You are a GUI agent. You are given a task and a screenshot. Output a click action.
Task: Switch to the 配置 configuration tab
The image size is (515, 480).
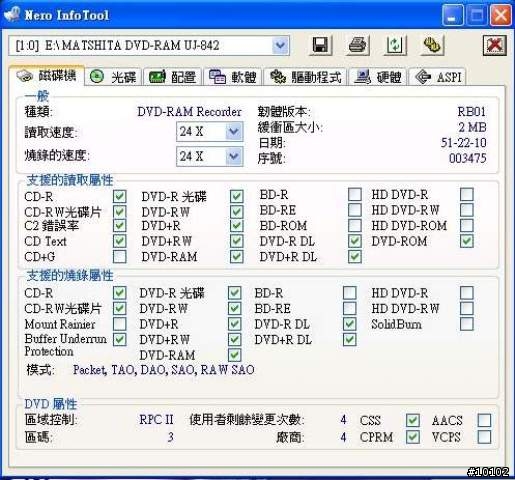[172, 77]
